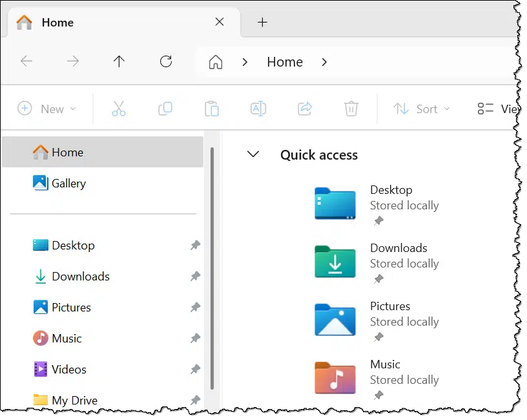Open Music in the navigation pane
Image resolution: width=527 pixels, height=420 pixels.
coord(103,339)
